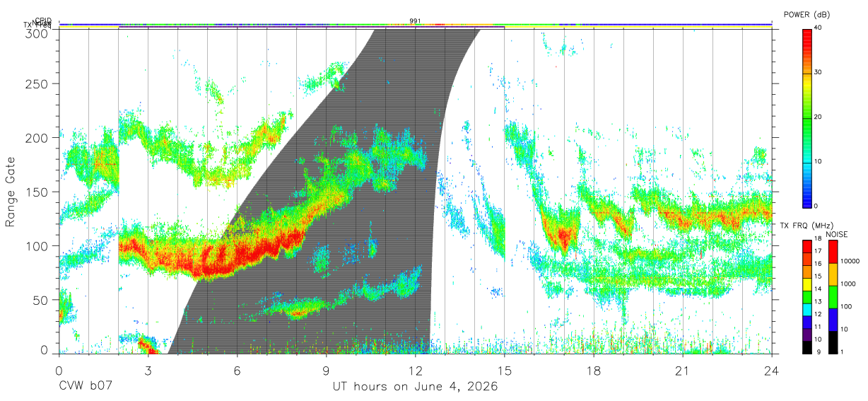This screenshot has width=868, height=401.
Task: Click the Range Gate axis tick label 300
Action: tap(36, 33)
